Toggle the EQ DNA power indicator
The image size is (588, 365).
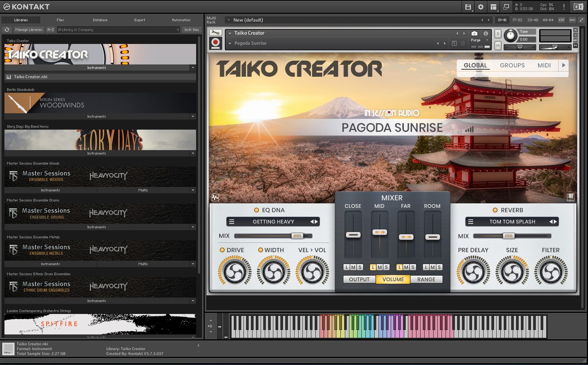(x=257, y=210)
